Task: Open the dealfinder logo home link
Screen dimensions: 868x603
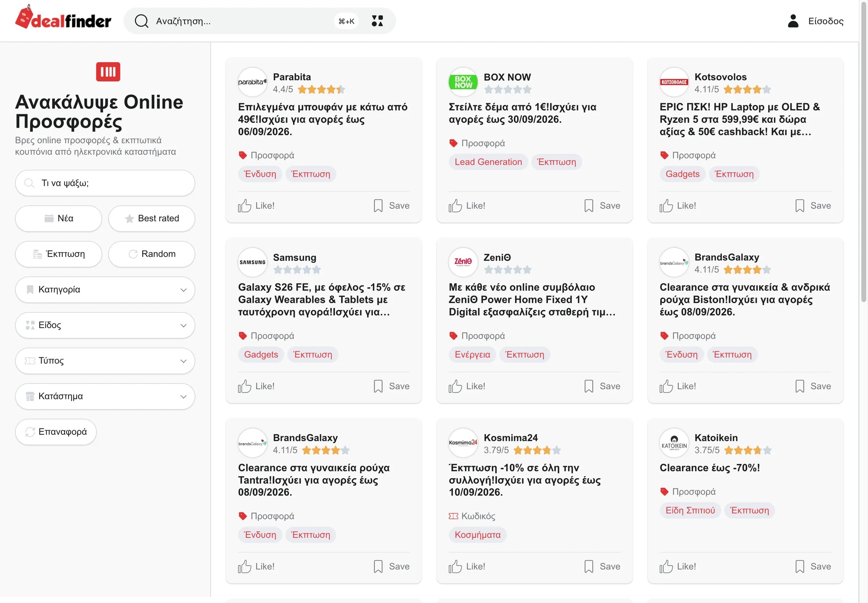Action: 63,18
